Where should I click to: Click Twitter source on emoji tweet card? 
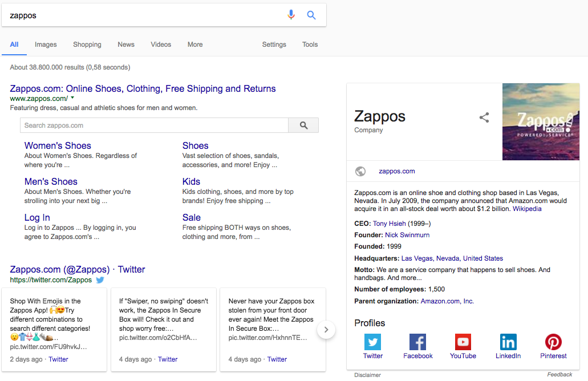pyautogui.click(x=59, y=359)
